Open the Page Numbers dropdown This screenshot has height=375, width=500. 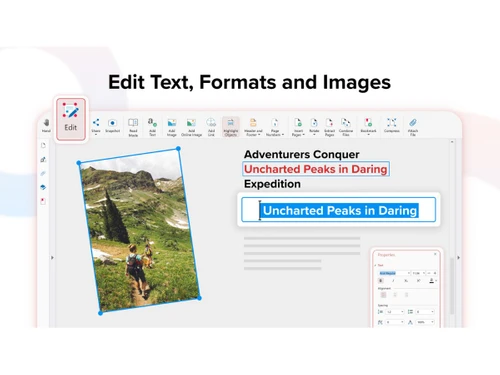point(275,127)
